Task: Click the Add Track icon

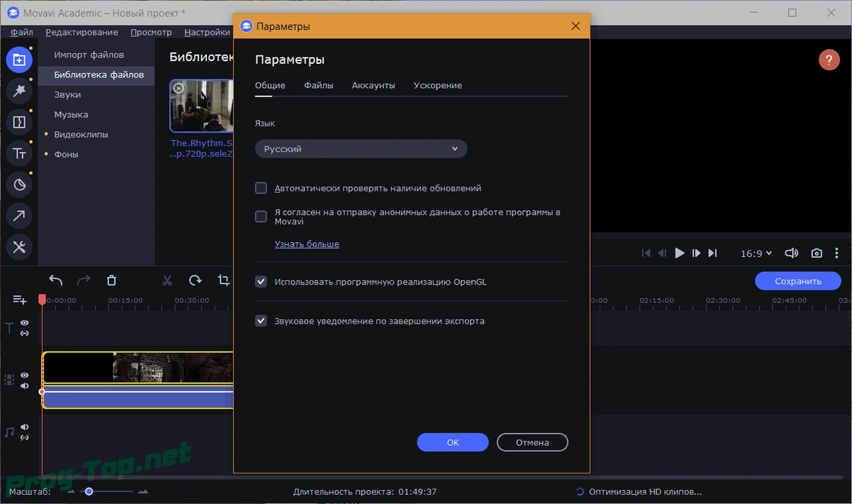Action: click(19, 300)
